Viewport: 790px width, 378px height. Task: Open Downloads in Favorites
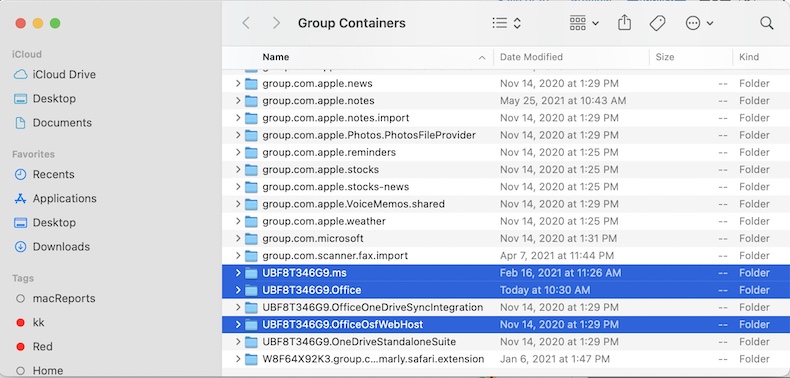click(x=52, y=247)
